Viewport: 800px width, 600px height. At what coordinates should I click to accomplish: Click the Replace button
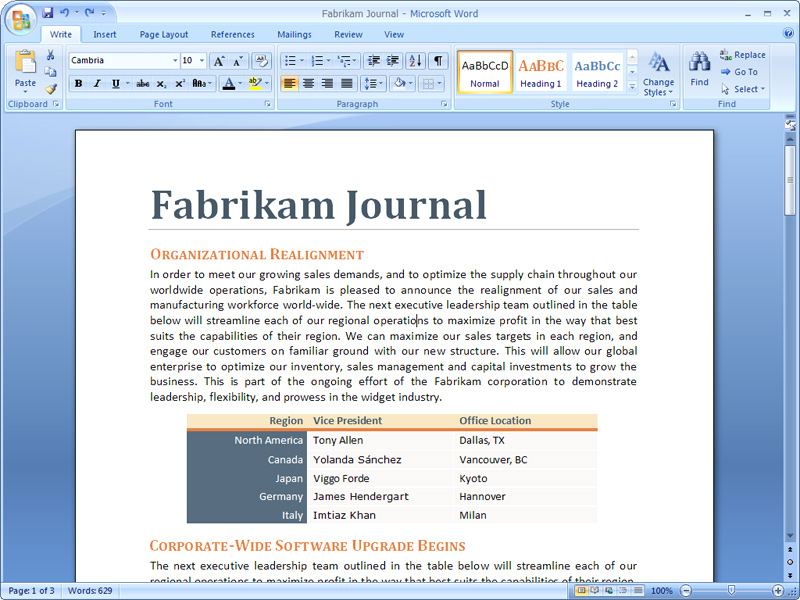tap(742, 55)
